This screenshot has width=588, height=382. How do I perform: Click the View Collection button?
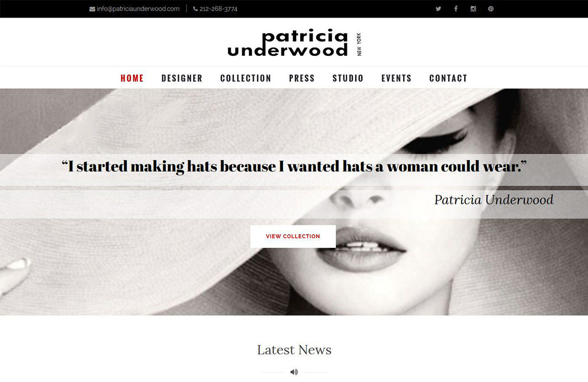point(293,236)
